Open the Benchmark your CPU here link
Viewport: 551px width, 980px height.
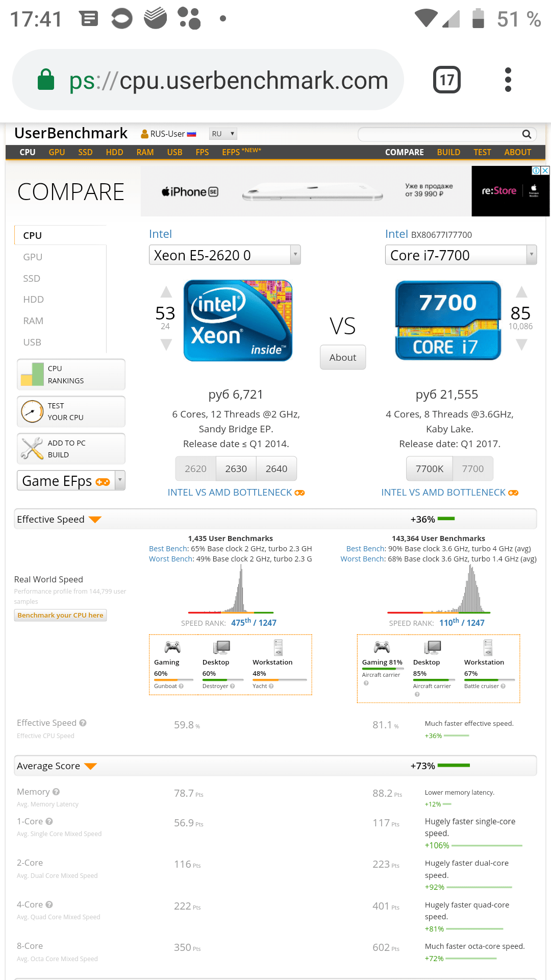click(60, 615)
